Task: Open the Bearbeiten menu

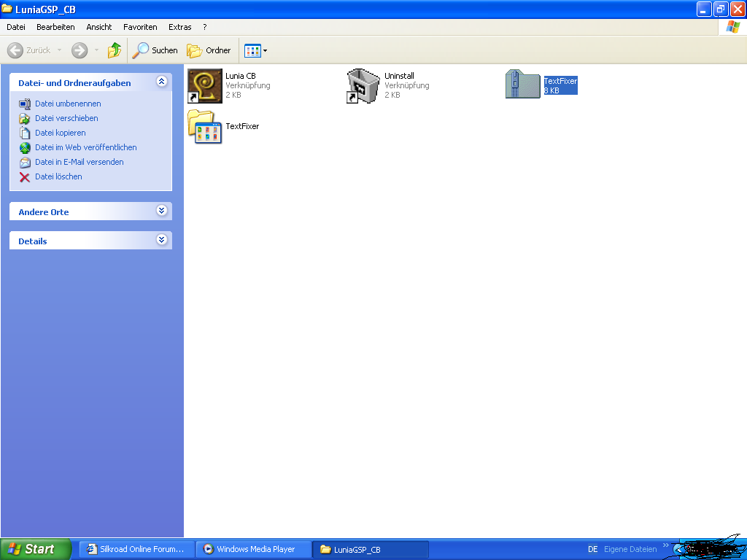Action: (x=55, y=27)
